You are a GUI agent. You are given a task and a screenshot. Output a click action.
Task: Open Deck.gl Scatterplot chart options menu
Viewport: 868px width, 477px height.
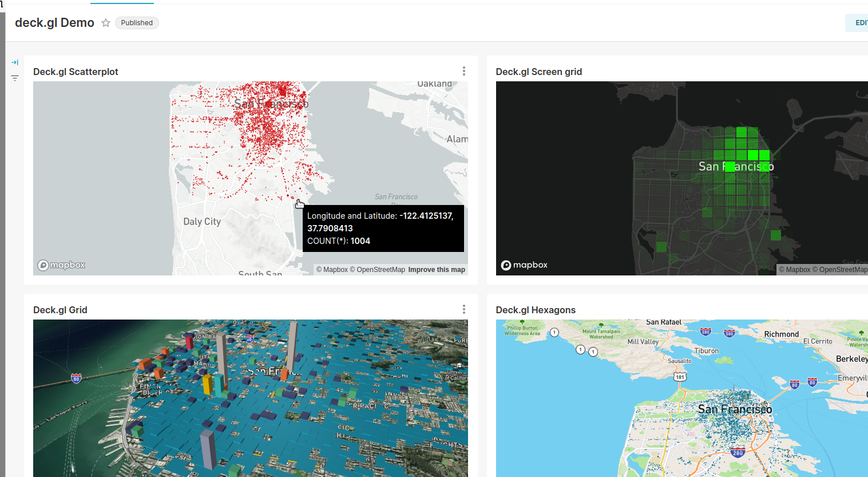tap(464, 71)
